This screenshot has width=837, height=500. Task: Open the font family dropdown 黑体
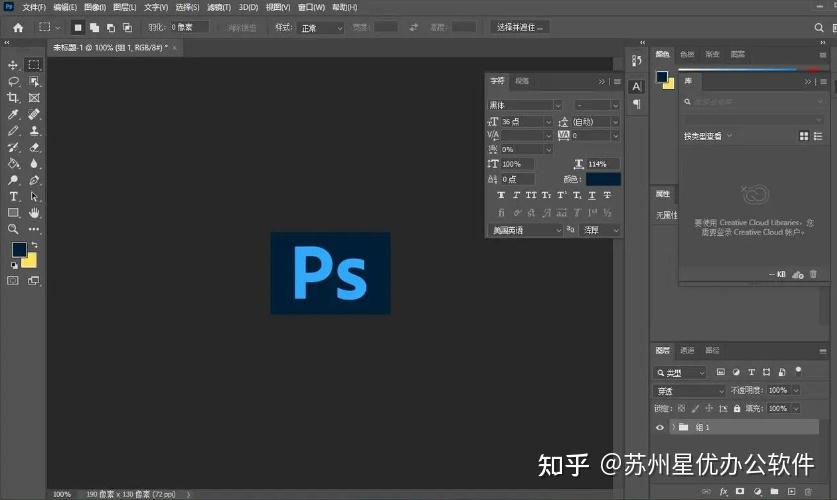525,106
